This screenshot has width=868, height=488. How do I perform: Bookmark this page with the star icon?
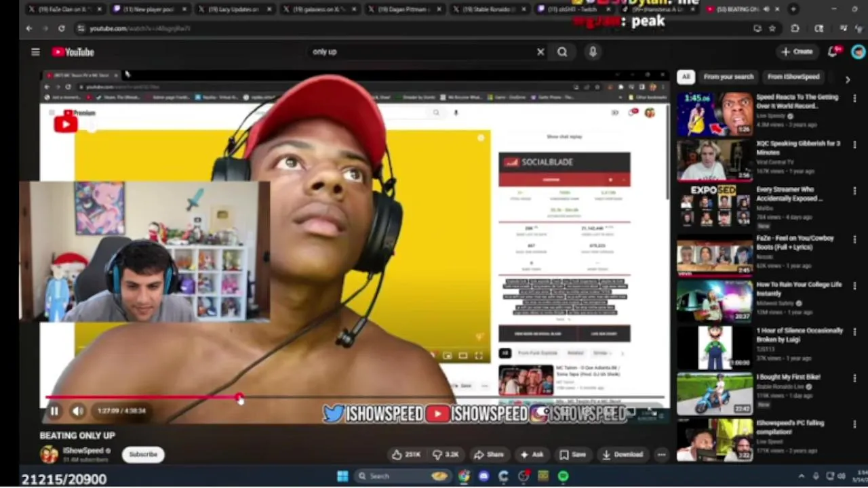772,28
